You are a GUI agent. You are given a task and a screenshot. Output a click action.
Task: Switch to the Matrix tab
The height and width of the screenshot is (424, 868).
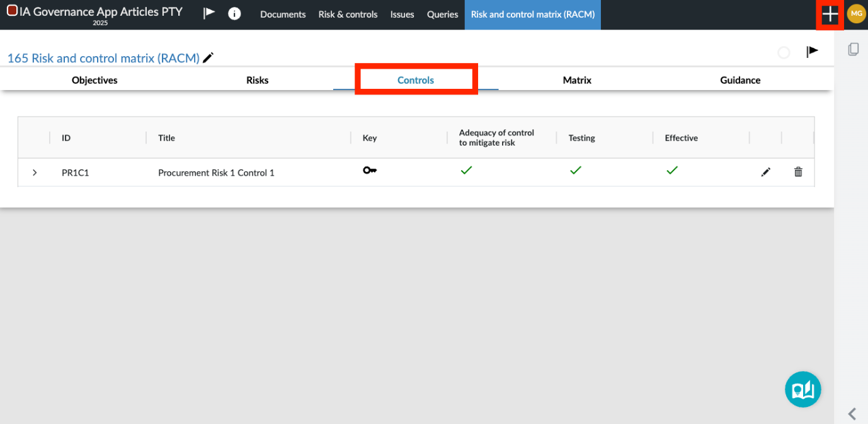pos(577,80)
